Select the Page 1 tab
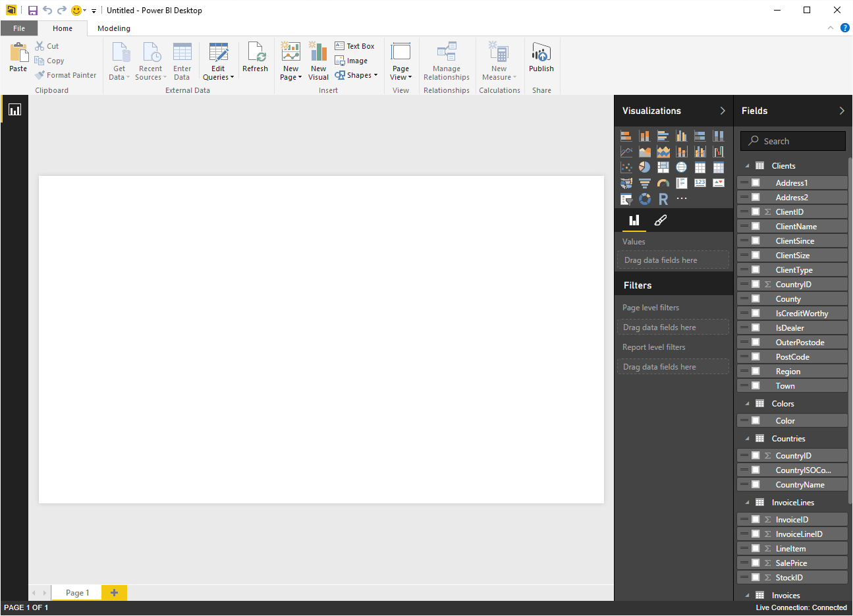Screen dimensions: 853x616 pyautogui.click(x=77, y=592)
